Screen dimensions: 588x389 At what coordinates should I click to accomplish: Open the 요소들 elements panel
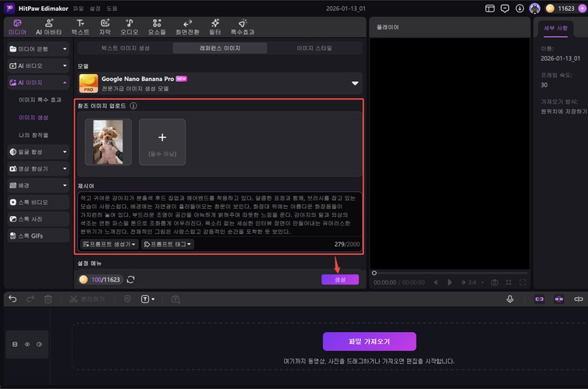coord(157,27)
